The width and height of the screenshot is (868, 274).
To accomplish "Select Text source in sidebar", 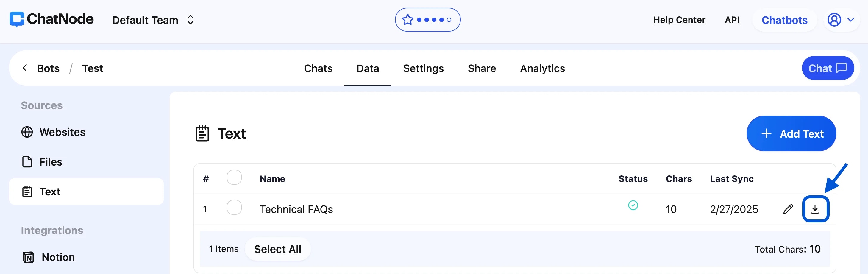I will (86, 192).
